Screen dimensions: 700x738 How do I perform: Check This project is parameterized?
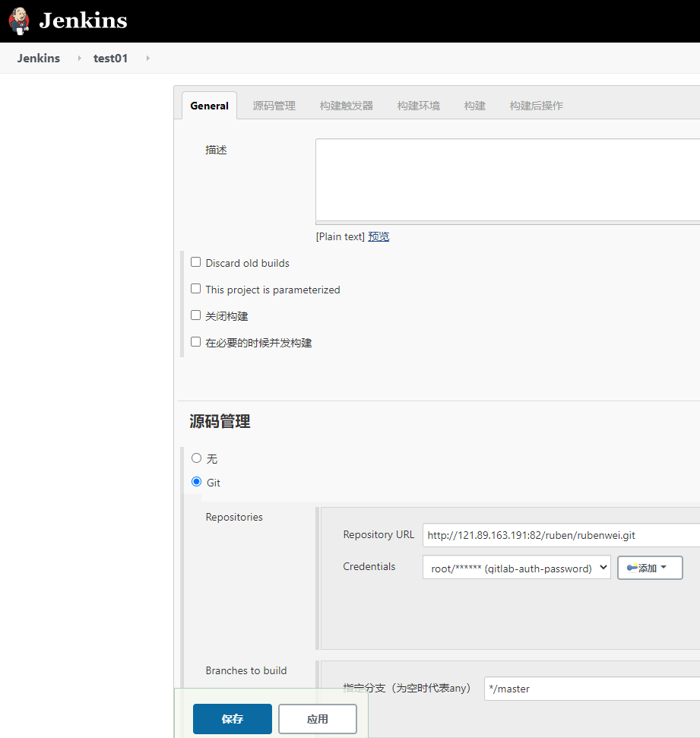196,289
